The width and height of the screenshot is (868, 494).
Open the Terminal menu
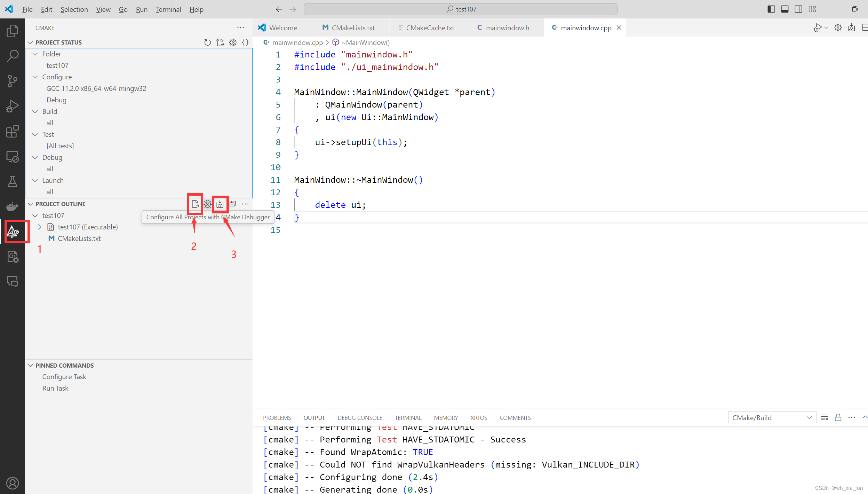168,9
